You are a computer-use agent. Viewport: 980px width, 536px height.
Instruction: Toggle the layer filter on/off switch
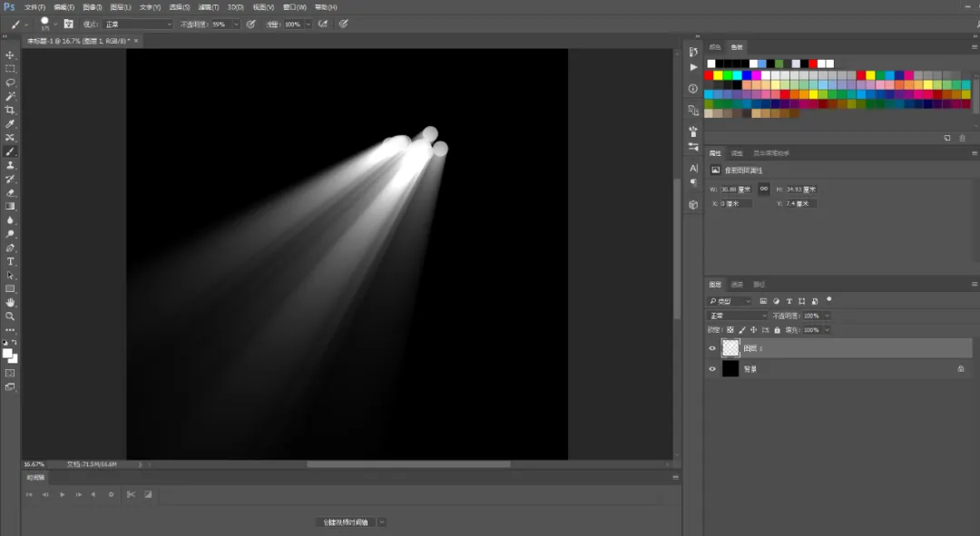point(829,300)
